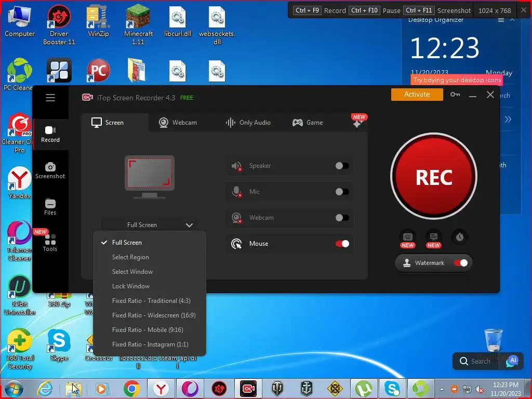This screenshot has width=532, height=399.
Task: Open the Record section in the sidebar
Action: [50, 135]
